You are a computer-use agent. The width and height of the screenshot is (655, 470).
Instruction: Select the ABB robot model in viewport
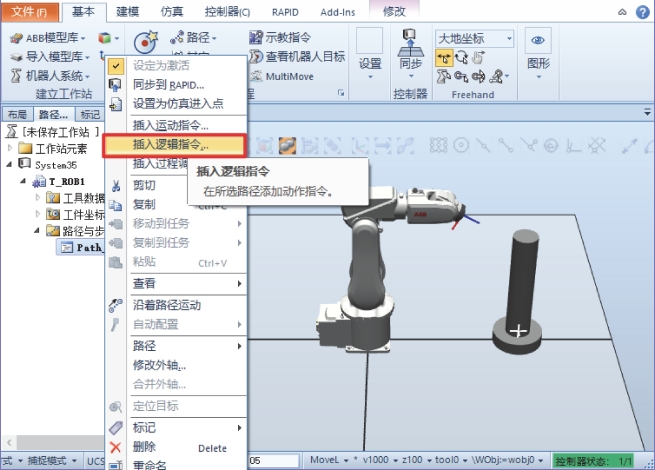pos(368,267)
